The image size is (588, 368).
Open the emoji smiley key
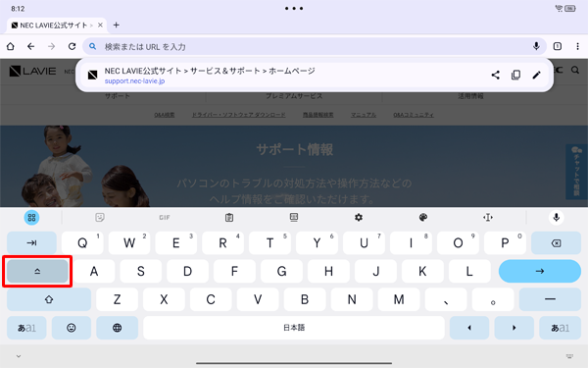pyautogui.click(x=72, y=328)
